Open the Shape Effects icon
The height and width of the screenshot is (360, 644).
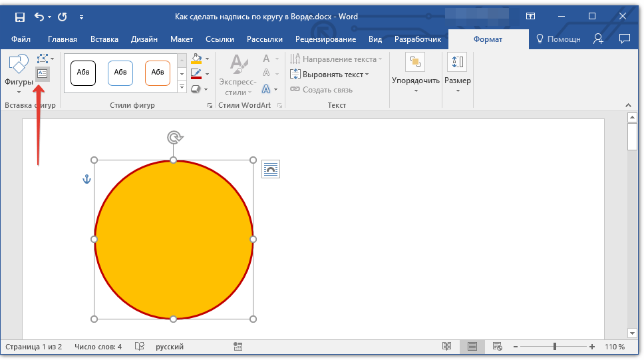click(x=196, y=89)
